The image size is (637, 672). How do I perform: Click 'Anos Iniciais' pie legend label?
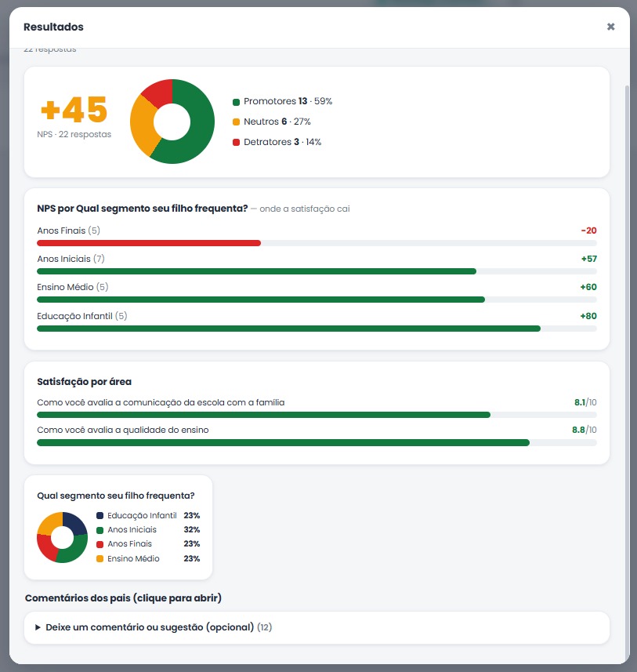[x=132, y=530]
